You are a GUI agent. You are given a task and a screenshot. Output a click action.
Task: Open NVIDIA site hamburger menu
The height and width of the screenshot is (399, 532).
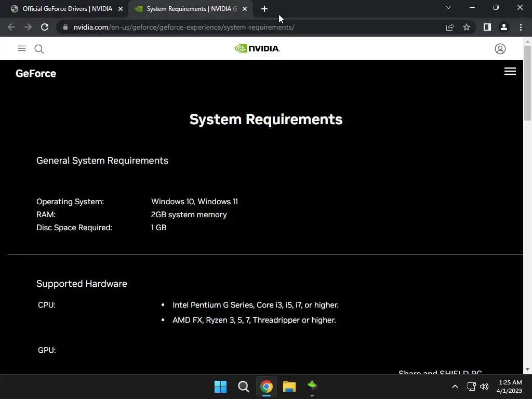[x=22, y=48]
